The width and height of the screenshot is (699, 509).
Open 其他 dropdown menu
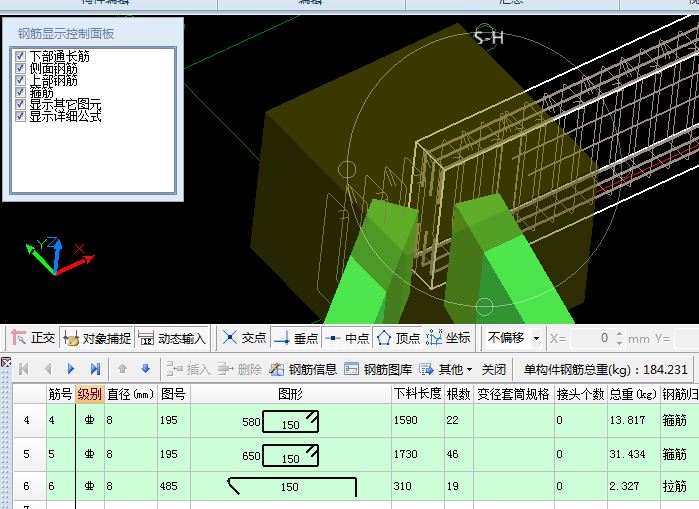click(x=445, y=369)
